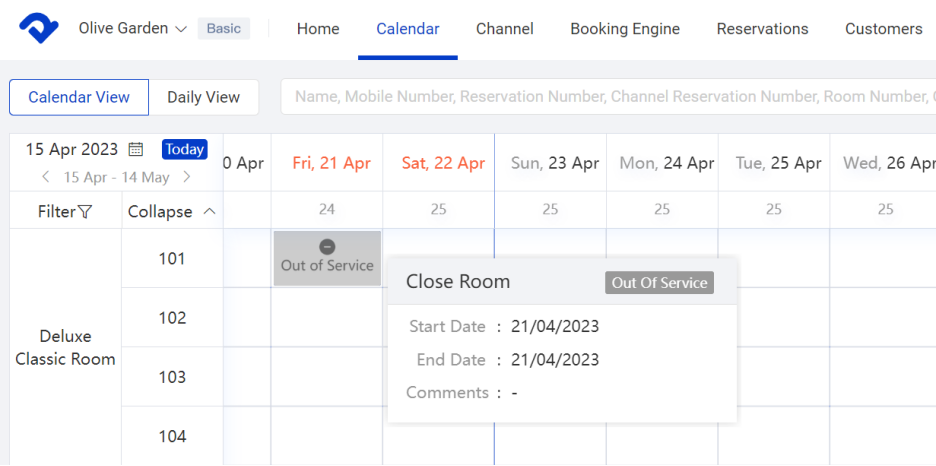The width and height of the screenshot is (936, 466).
Task: Open the calendar date picker icon
Action: click(136, 150)
